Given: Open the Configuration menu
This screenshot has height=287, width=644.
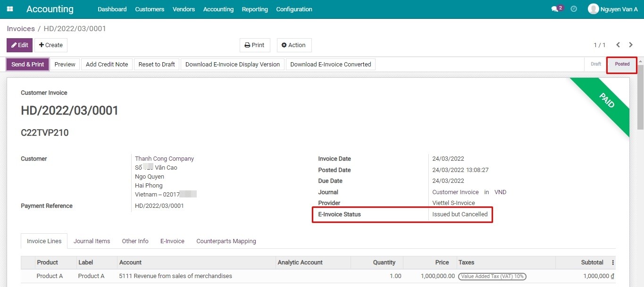Looking at the screenshot, I should [294, 9].
